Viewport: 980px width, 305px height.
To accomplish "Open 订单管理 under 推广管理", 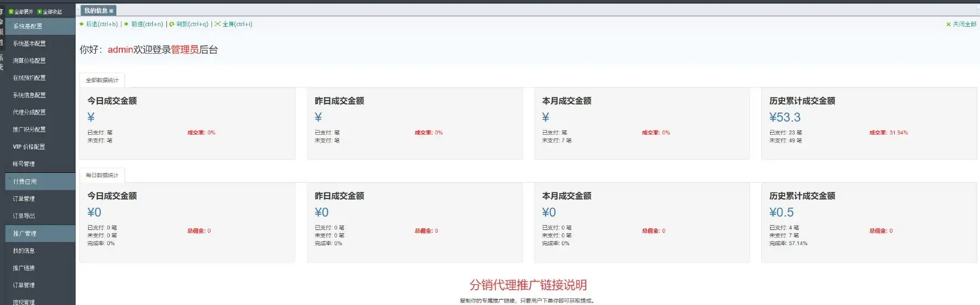I will [x=24, y=285].
